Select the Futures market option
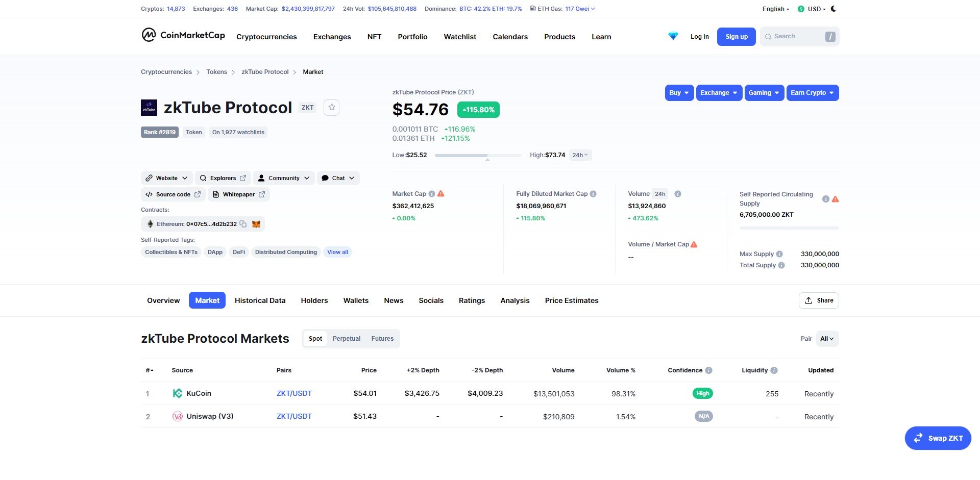Image resolution: width=980 pixels, height=480 pixels. (x=382, y=338)
